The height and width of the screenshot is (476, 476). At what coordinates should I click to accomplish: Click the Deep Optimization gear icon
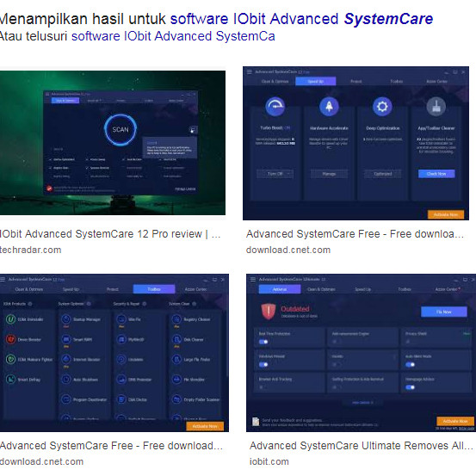(382, 107)
